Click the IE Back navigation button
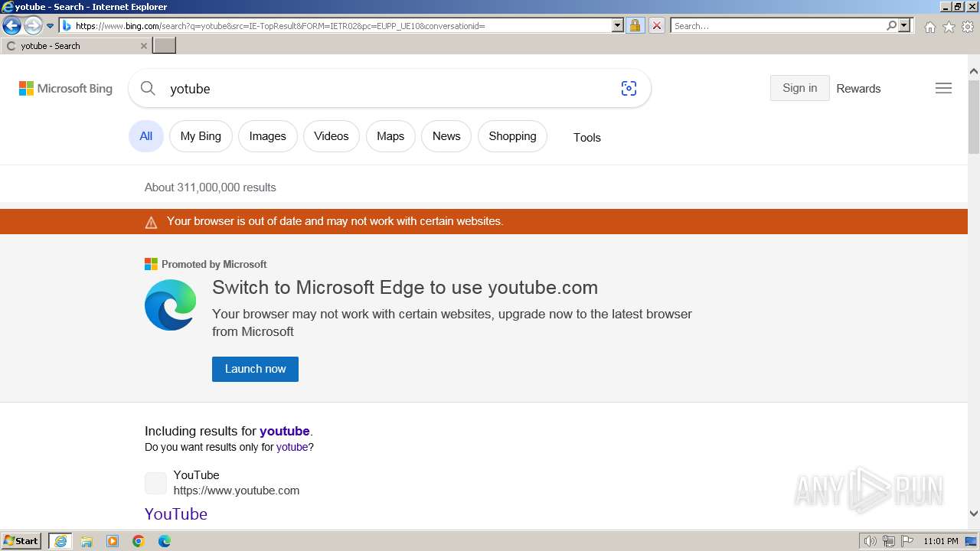Screen dimensions: 980x551 coord(11,25)
